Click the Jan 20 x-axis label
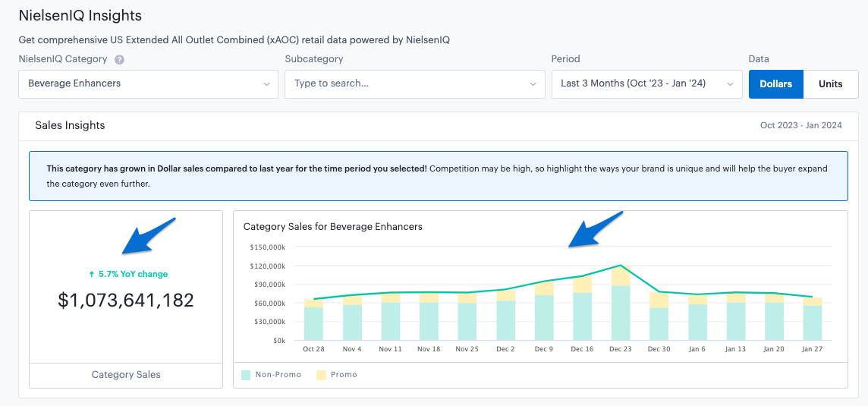Viewport: 868px width, 406px height. pos(774,350)
